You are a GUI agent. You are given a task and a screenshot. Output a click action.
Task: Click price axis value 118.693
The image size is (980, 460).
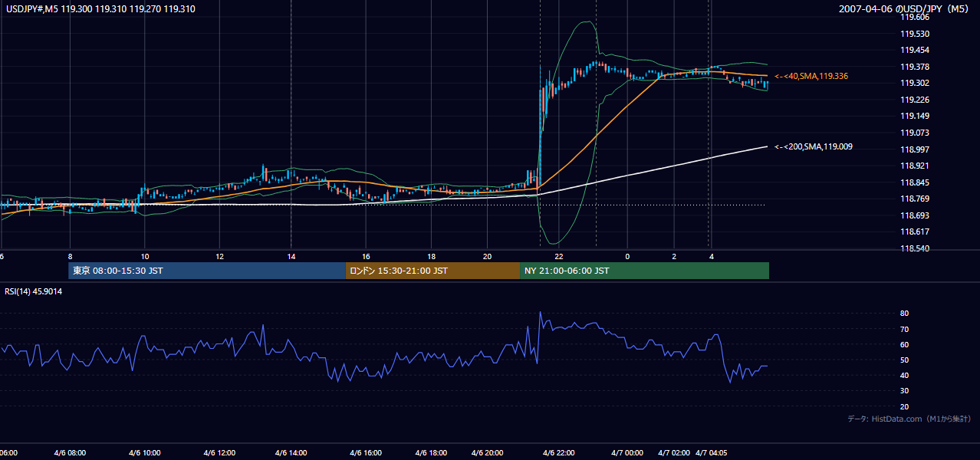point(914,215)
